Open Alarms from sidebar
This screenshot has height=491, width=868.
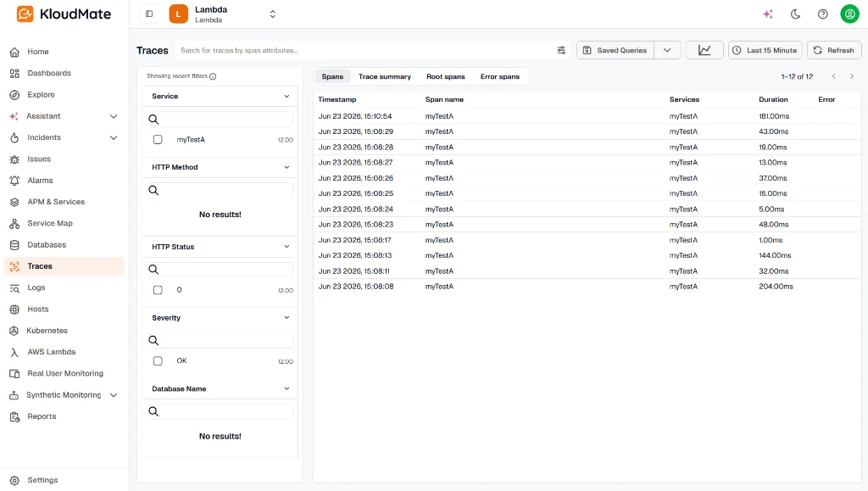(x=64, y=181)
